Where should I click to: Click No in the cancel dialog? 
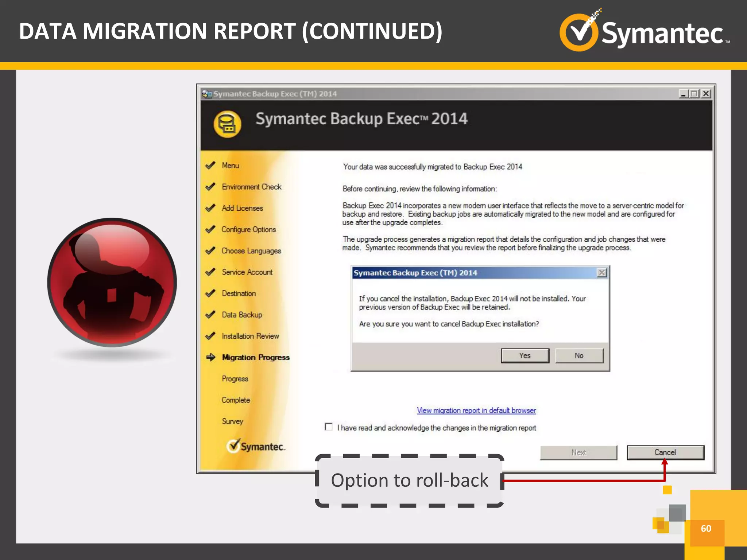point(579,355)
